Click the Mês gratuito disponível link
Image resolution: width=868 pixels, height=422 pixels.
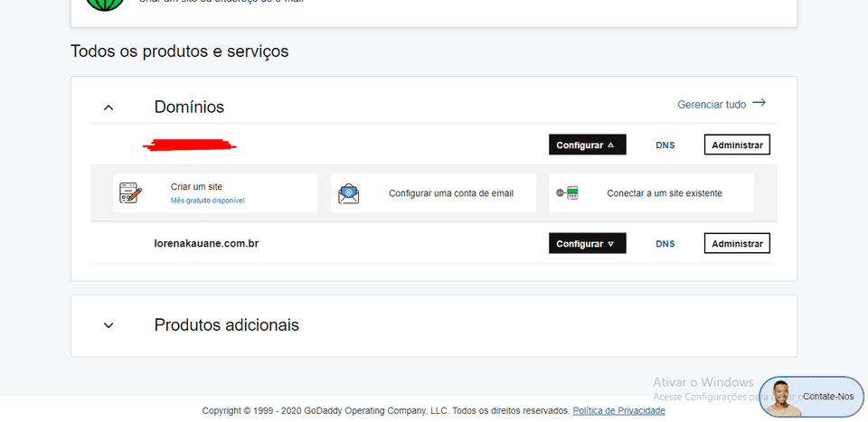(x=207, y=201)
